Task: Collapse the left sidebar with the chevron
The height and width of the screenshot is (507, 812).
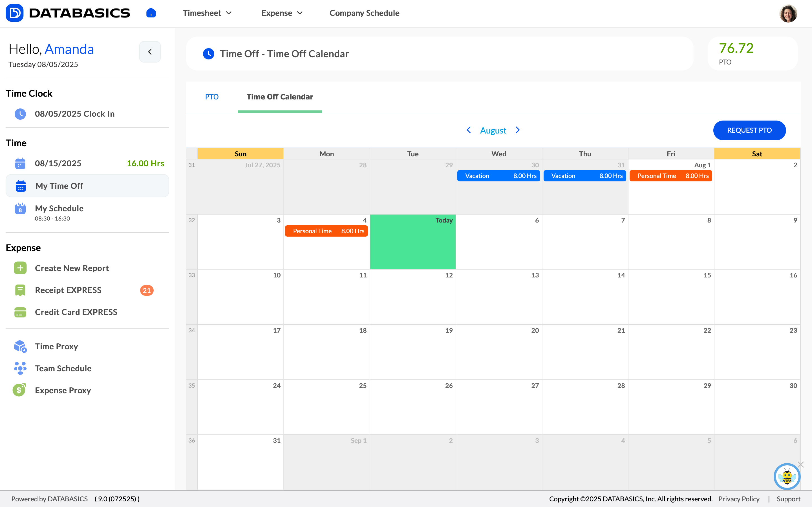Action: pyautogui.click(x=150, y=52)
